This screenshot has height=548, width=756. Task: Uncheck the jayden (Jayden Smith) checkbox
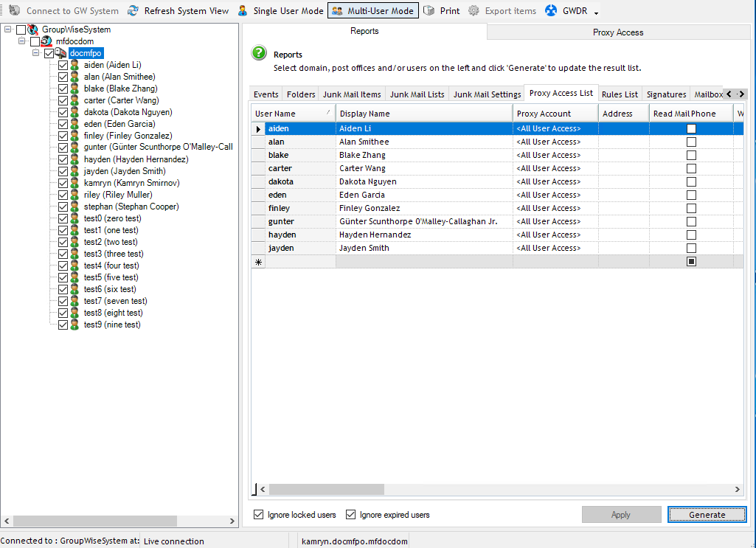pos(63,171)
